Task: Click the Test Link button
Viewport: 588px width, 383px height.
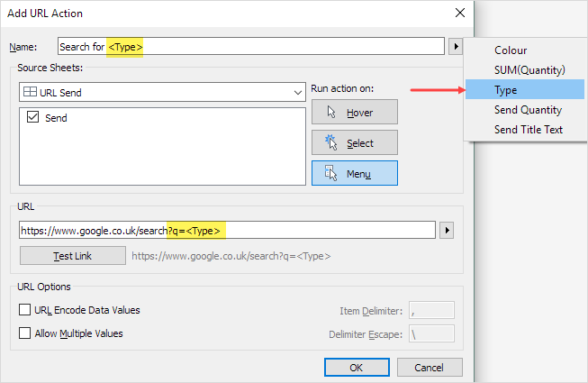Action: 73,256
